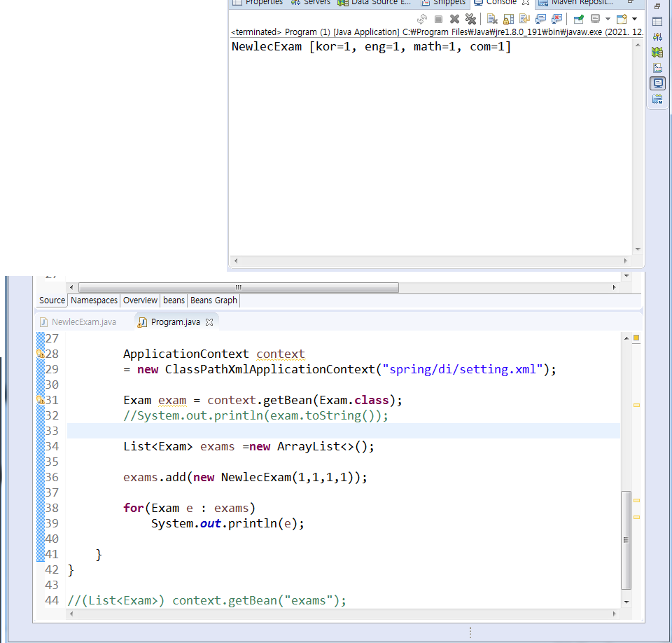Toggle show console when standard error changes
Viewport: 672px width, 643px height.
(x=556, y=19)
